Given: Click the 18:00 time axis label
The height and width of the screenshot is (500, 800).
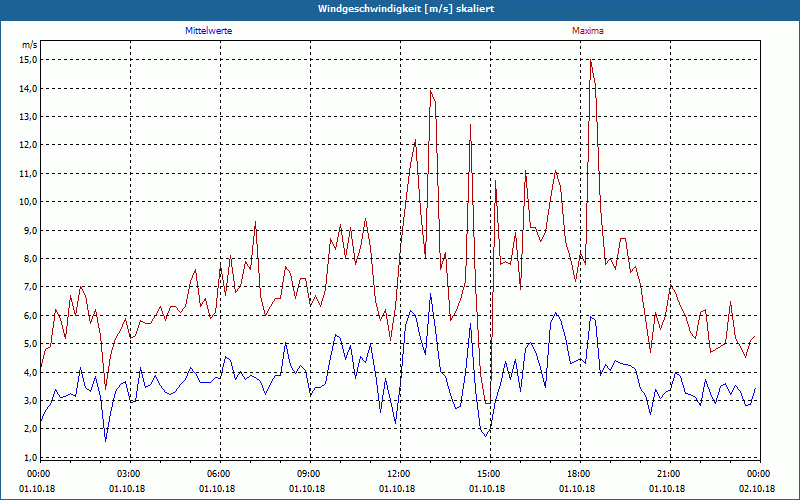Looking at the screenshot, I should coord(580,474).
